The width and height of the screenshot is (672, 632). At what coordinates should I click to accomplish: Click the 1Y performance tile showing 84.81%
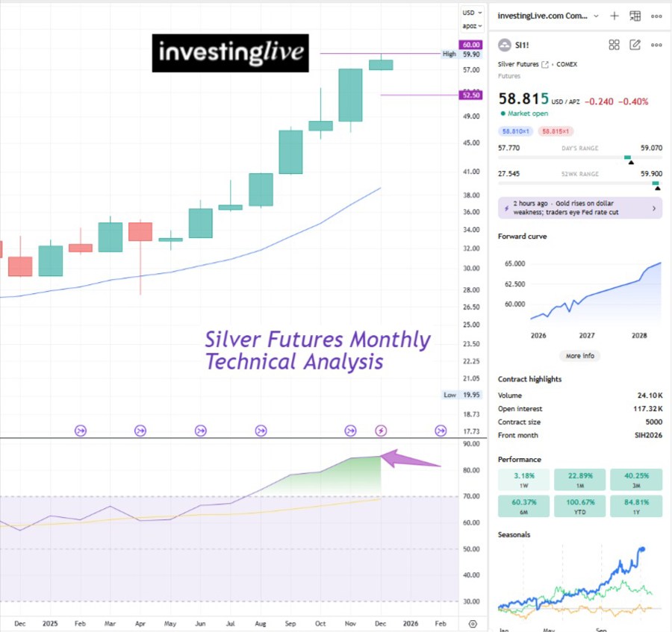(x=635, y=505)
